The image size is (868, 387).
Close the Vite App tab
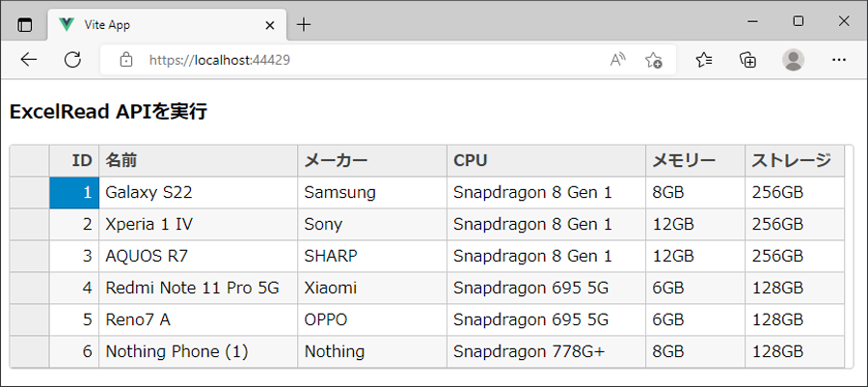(x=270, y=25)
